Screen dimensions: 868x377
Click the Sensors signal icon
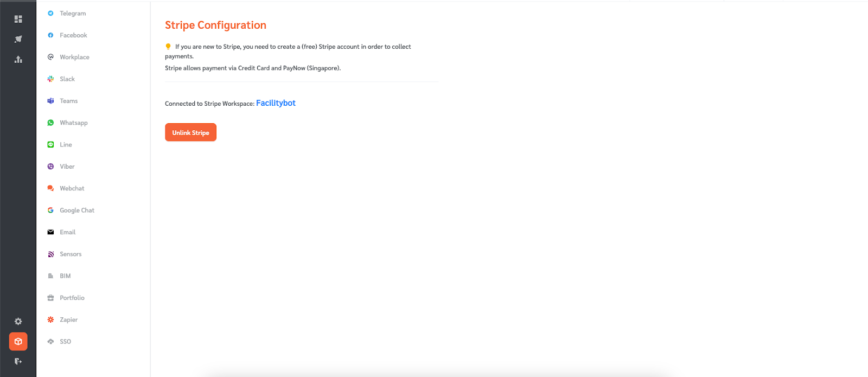point(50,254)
